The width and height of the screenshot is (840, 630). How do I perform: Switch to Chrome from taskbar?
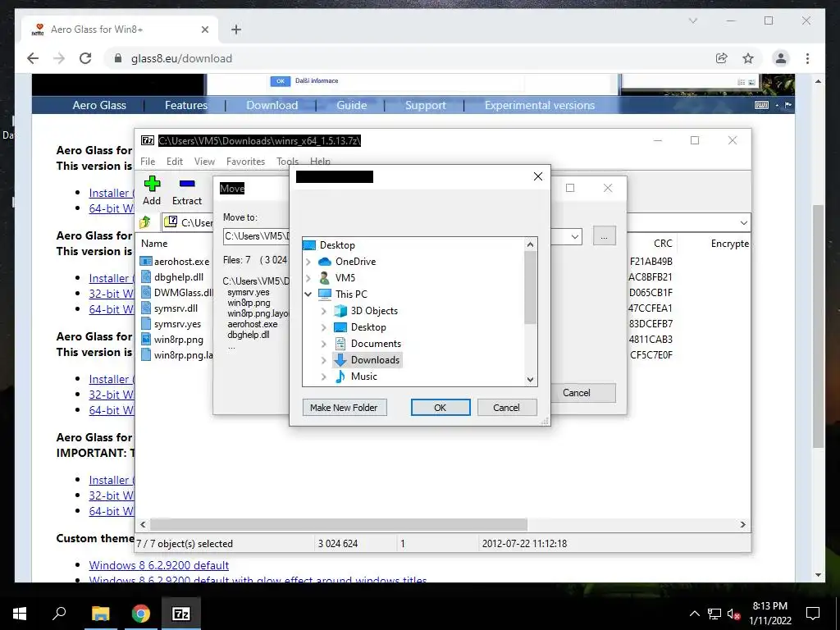(141, 614)
